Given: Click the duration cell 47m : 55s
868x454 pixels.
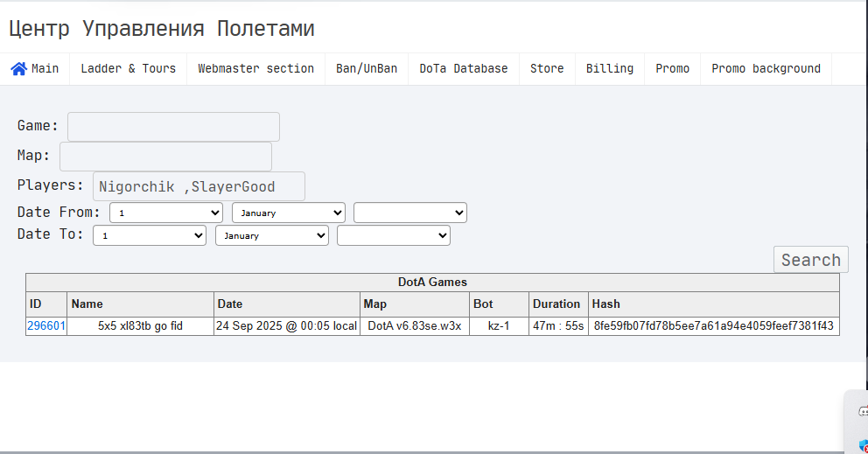Looking at the screenshot, I should 558,325.
